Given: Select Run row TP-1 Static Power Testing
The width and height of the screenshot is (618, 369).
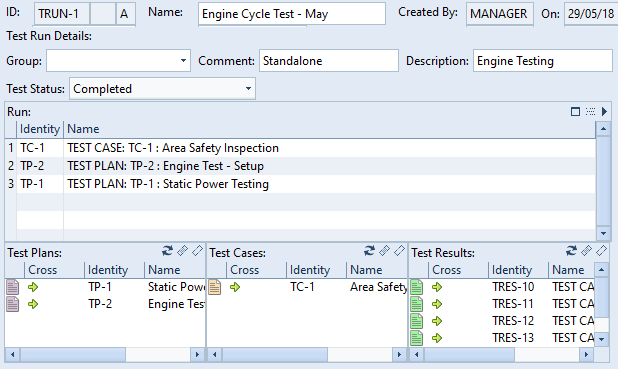Looking at the screenshot, I should 300,184.
